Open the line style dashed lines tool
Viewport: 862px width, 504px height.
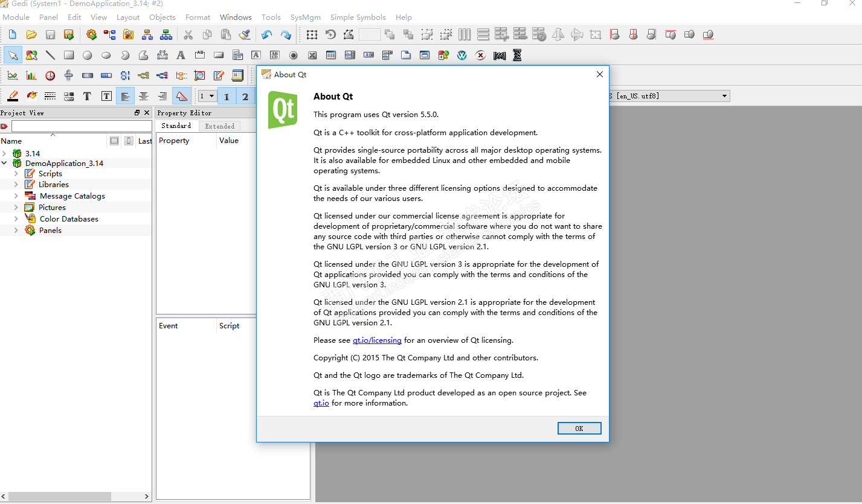[50, 96]
